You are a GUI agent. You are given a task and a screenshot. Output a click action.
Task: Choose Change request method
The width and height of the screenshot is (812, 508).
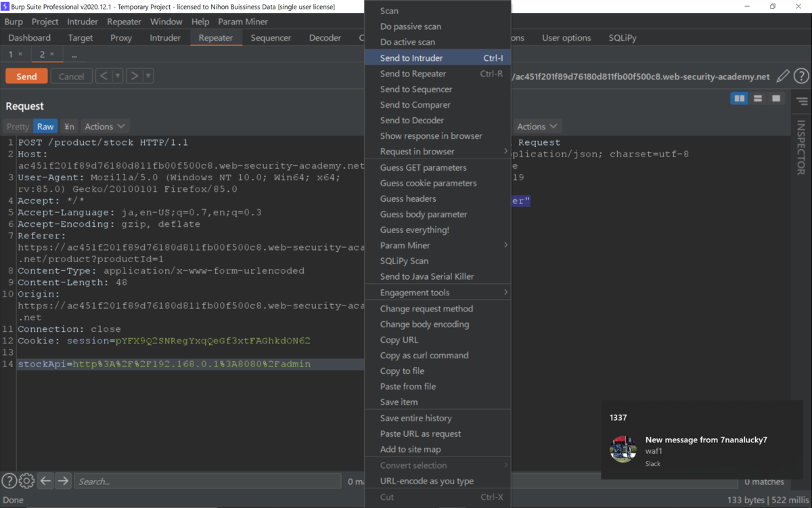(437, 308)
